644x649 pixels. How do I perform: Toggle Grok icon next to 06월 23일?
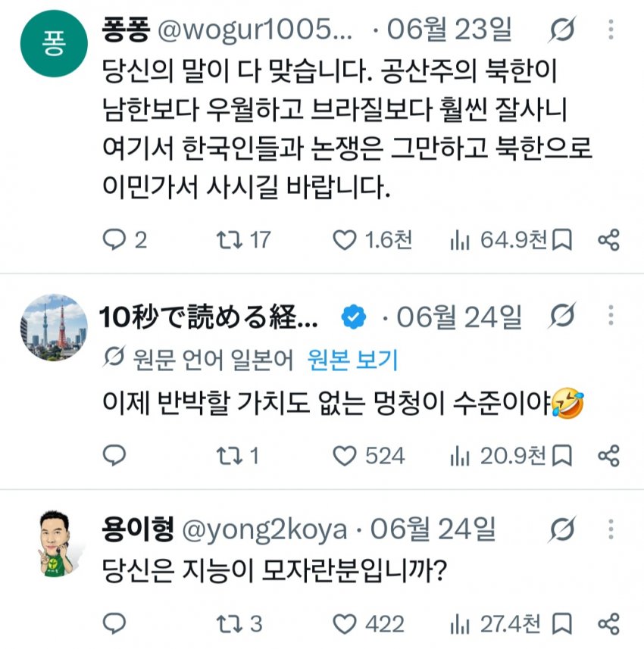pos(562,30)
